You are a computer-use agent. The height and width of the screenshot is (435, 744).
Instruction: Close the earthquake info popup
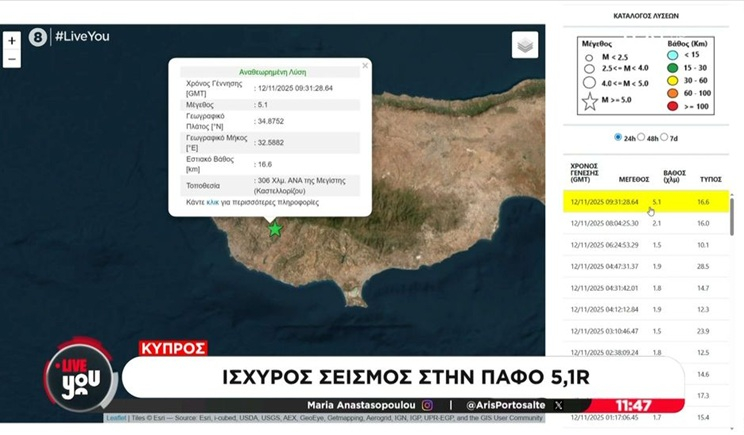365,65
